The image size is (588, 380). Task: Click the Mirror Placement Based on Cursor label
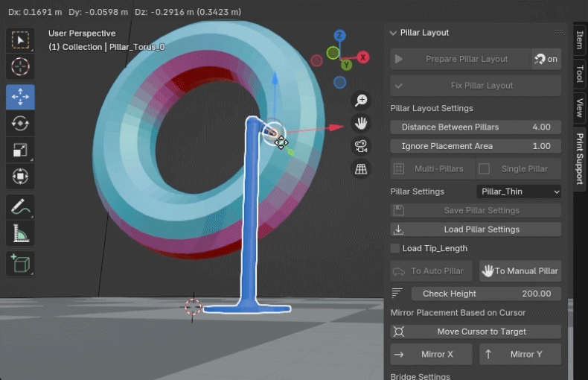(x=458, y=312)
